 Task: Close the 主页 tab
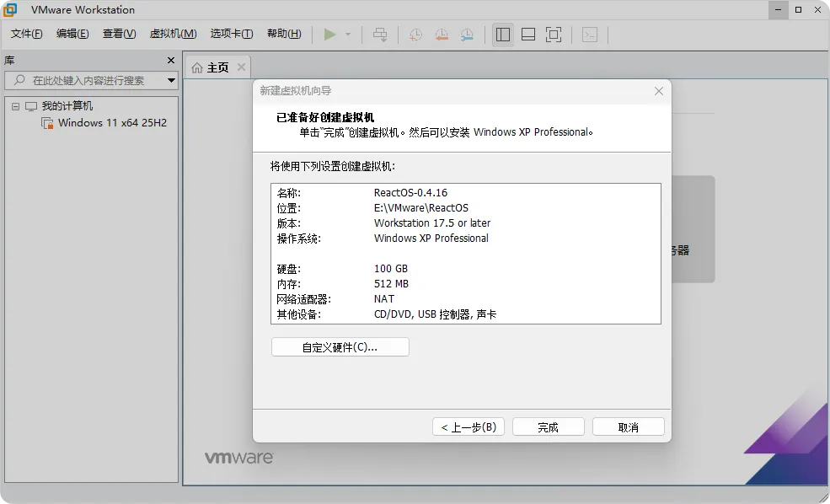[241, 67]
